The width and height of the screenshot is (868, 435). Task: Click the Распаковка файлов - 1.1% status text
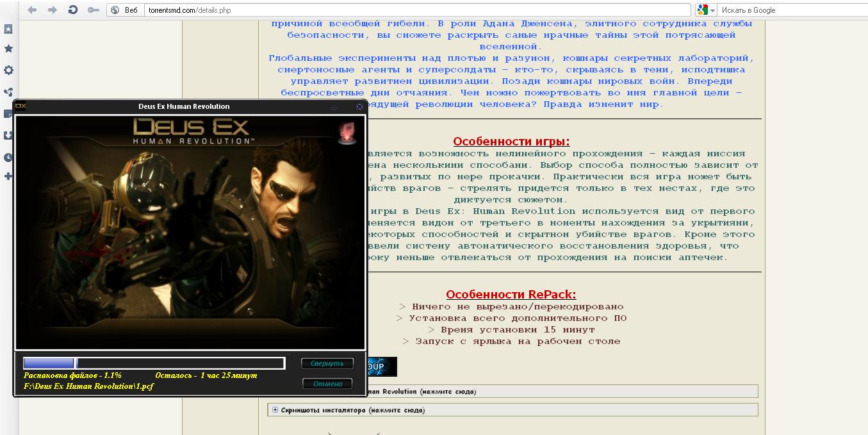click(72, 375)
